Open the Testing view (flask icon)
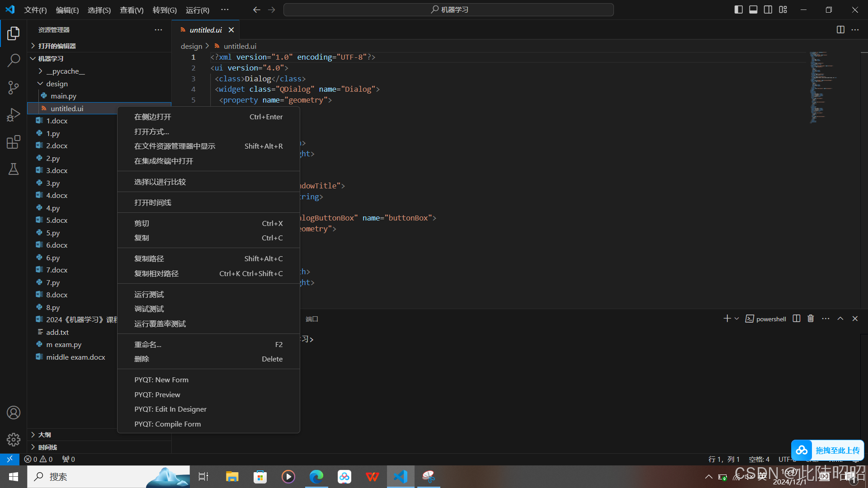The width and height of the screenshot is (868, 488). pyautogui.click(x=14, y=169)
